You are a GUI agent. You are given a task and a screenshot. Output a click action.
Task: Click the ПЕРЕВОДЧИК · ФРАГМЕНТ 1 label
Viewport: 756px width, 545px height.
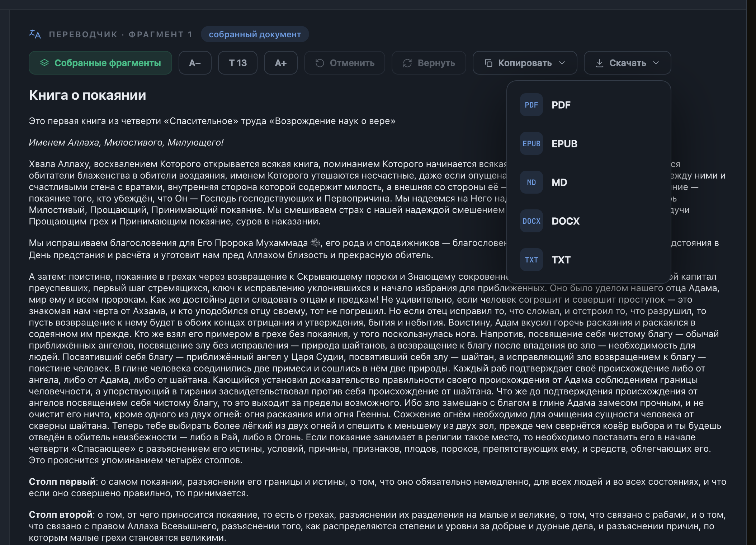click(x=121, y=34)
